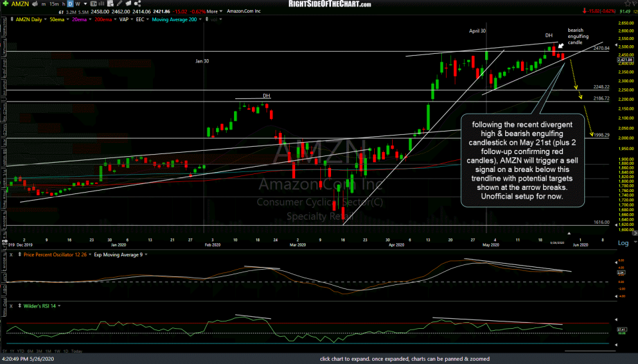
Task: Click the 2248.22 price level label
Action: [601, 87]
